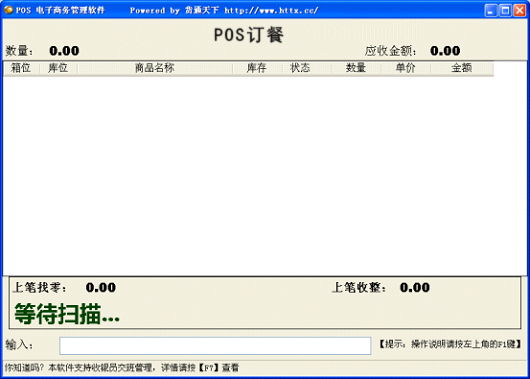Click the empty order list area
The width and height of the screenshot is (530, 379).
click(265, 175)
